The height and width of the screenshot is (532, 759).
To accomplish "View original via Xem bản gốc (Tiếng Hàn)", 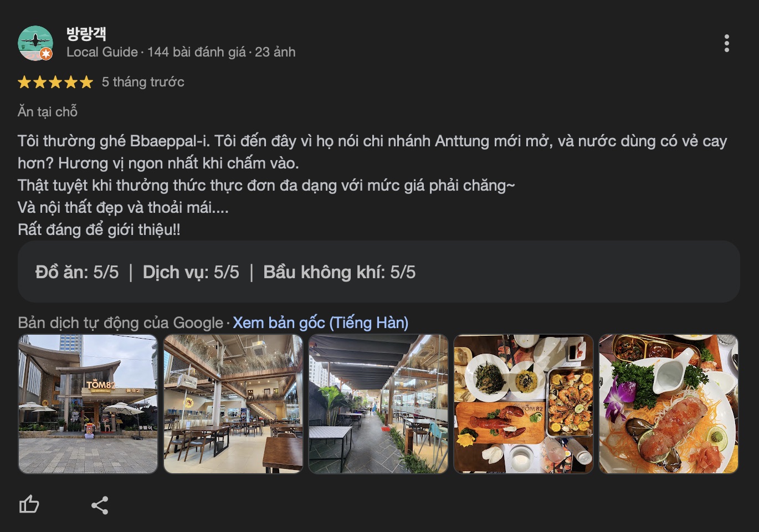I will point(320,323).
